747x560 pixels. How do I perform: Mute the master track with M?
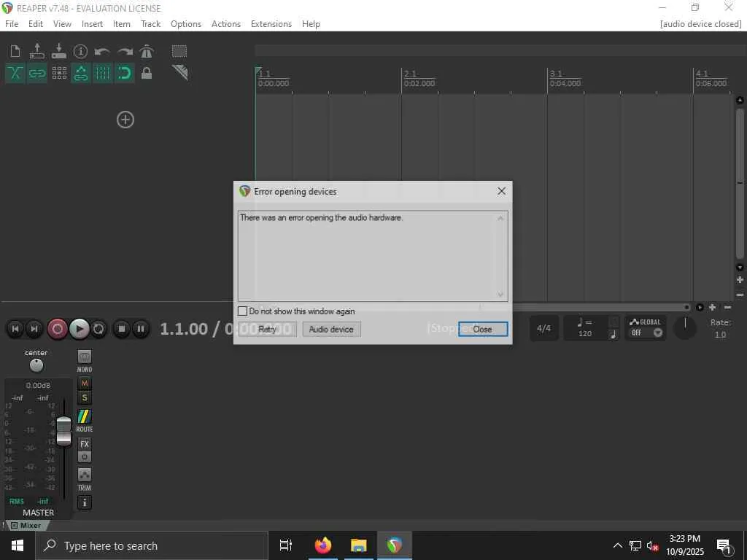tap(85, 384)
